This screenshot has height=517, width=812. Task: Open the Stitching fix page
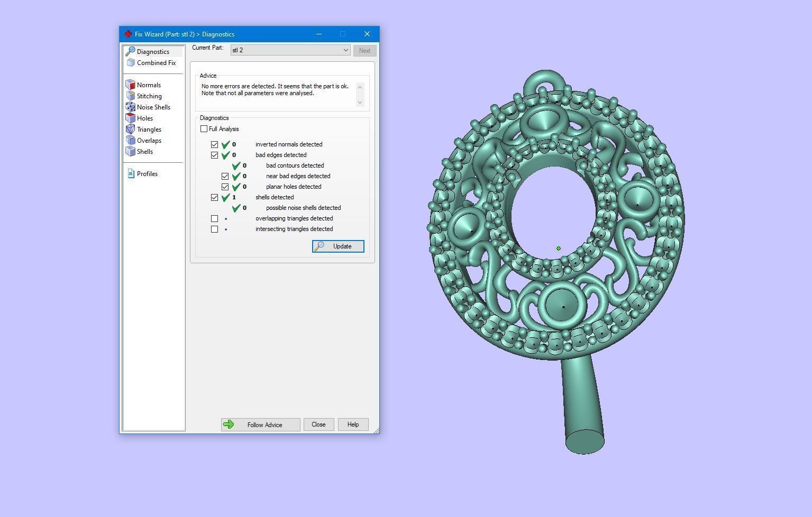coord(149,96)
